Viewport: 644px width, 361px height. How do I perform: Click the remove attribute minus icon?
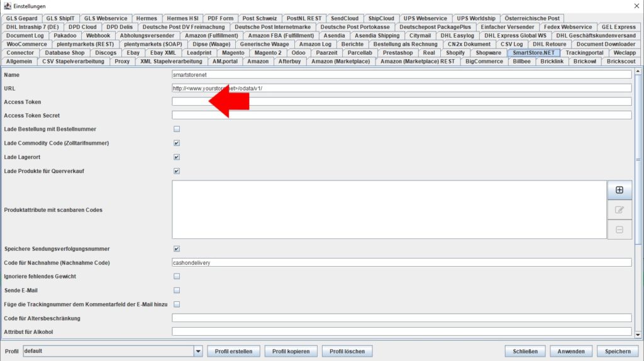[619, 230]
